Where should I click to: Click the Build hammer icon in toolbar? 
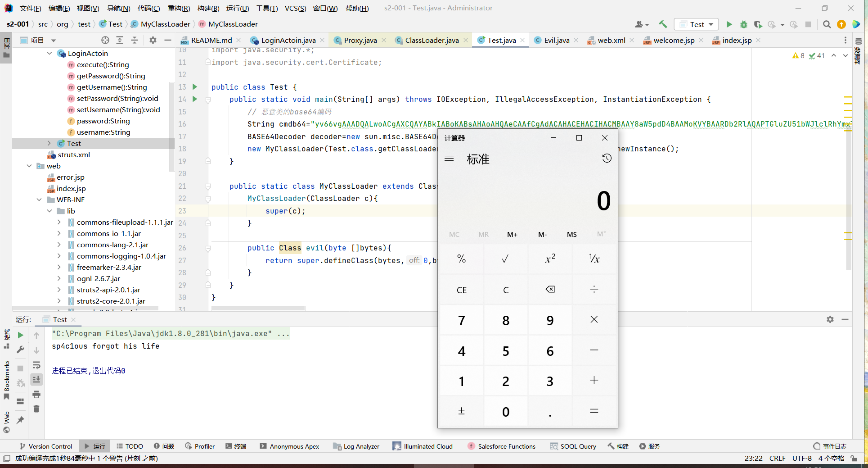[x=663, y=24]
